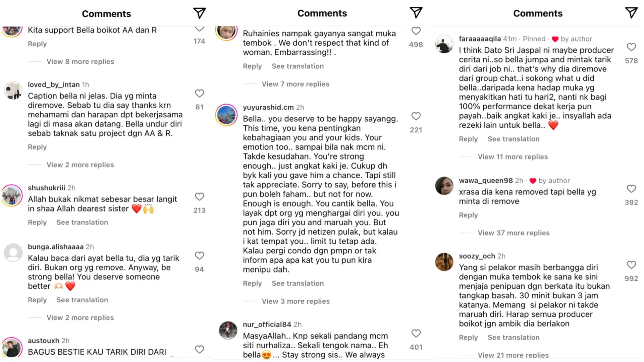
Task: Heart faraaaaaqila's pinned comment
Action: pos(631,47)
